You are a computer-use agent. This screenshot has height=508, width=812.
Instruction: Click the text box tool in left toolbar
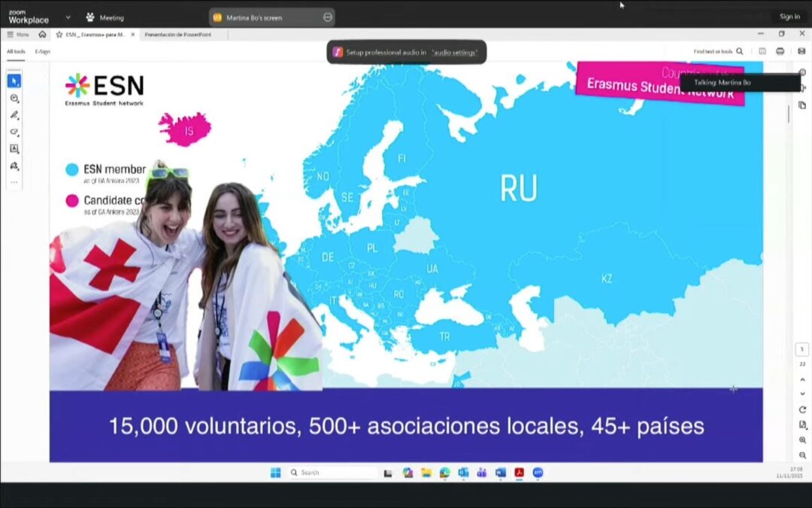pyautogui.click(x=14, y=149)
